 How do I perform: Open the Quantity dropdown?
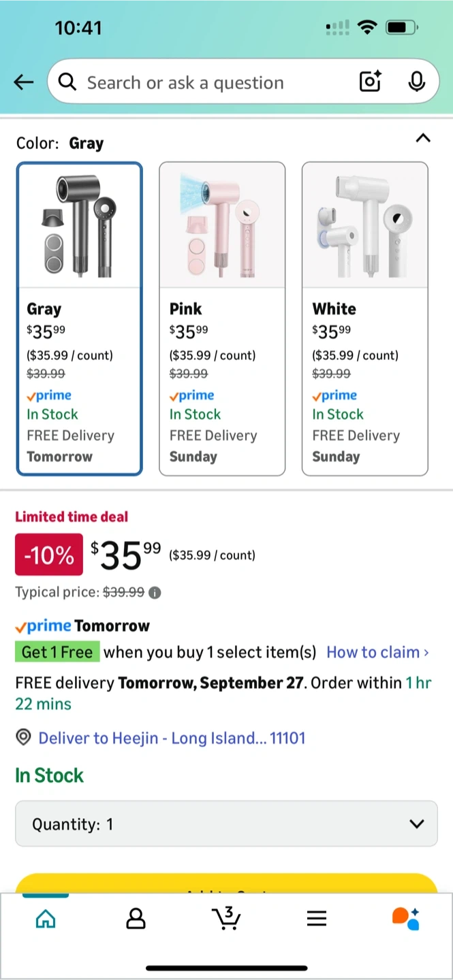(x=226, y=823)
